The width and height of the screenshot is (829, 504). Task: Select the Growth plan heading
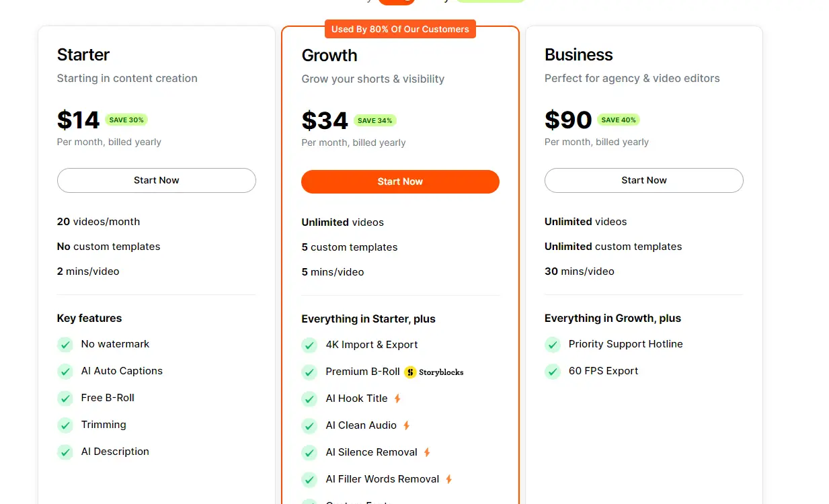point(329,55)
